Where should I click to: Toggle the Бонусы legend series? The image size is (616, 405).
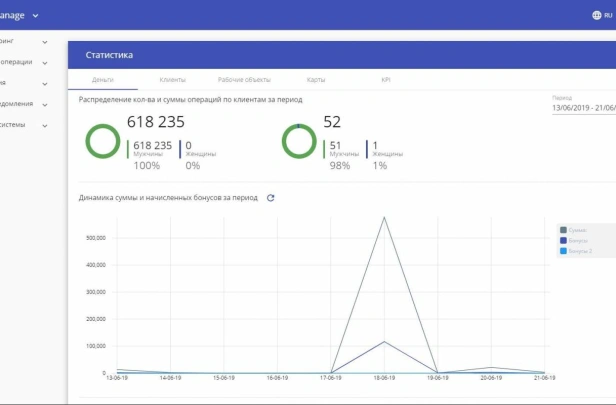point(574,240)
